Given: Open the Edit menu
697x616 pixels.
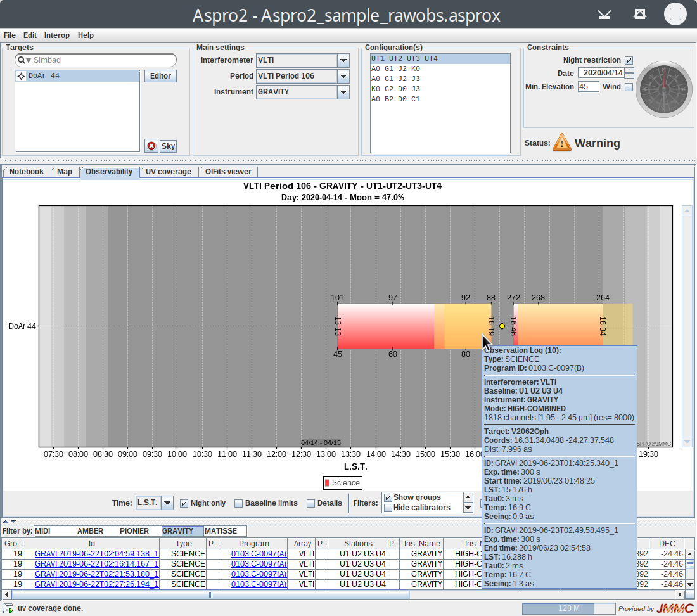Looking at the screenshot, I should (x=30, y=35).
